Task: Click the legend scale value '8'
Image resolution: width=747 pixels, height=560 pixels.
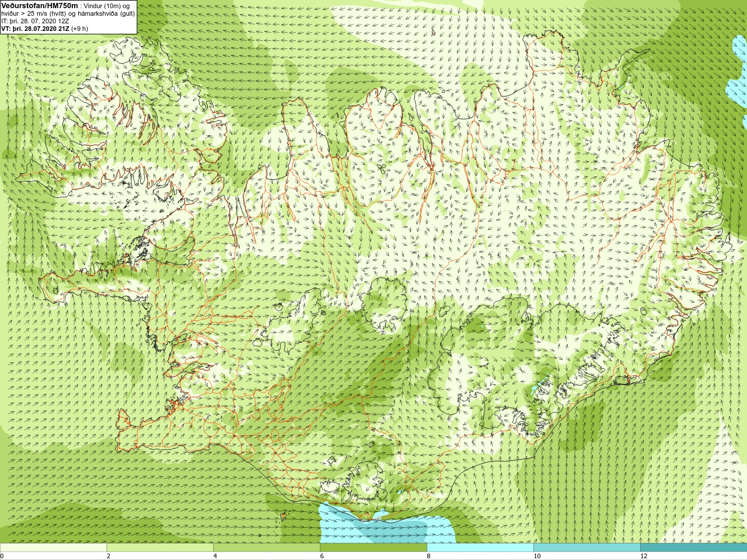Action: pos(428,556)
